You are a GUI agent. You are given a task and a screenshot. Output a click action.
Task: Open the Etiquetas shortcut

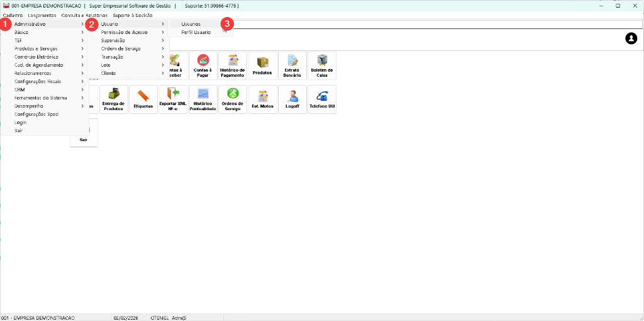143,99
